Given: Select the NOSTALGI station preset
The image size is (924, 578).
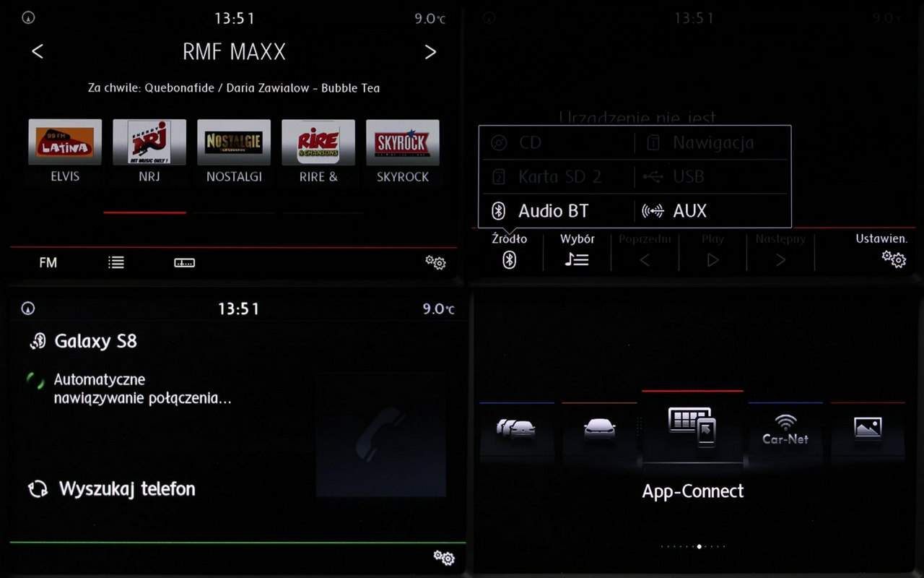Looking at the screenshot, I should click(x=234, y=151).
